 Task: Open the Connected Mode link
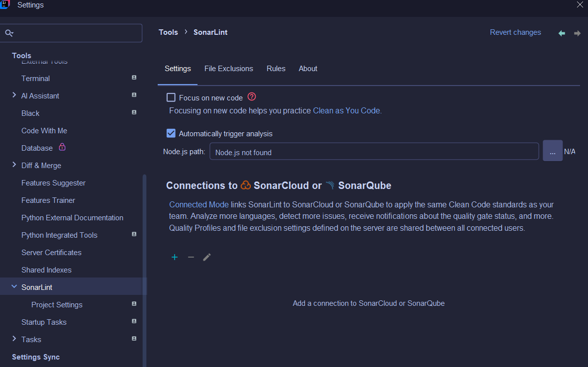[x=199, y=205]
